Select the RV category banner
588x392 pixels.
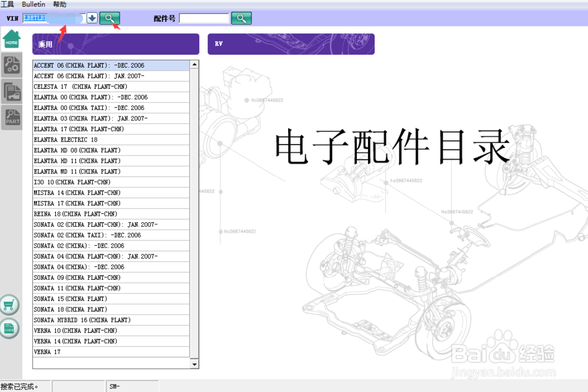point(291,44)
